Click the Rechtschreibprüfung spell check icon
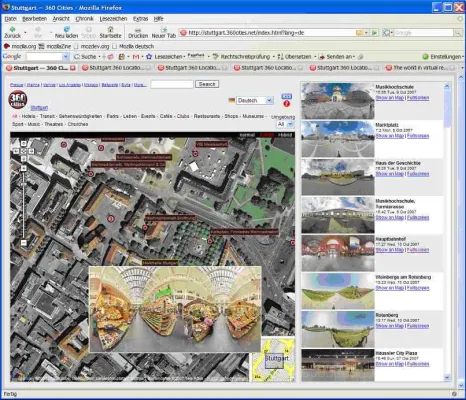The width and height of the screenshot is (466, 400). [x=216, y=57]
